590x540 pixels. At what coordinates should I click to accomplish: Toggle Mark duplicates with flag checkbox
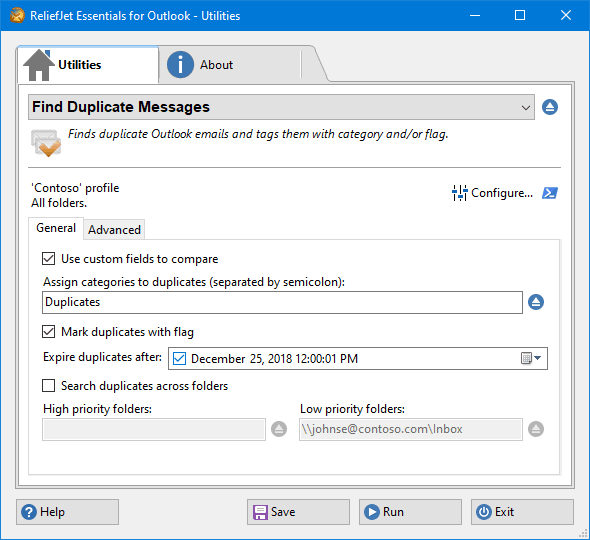pyautogui.click(x=49, y=332)
